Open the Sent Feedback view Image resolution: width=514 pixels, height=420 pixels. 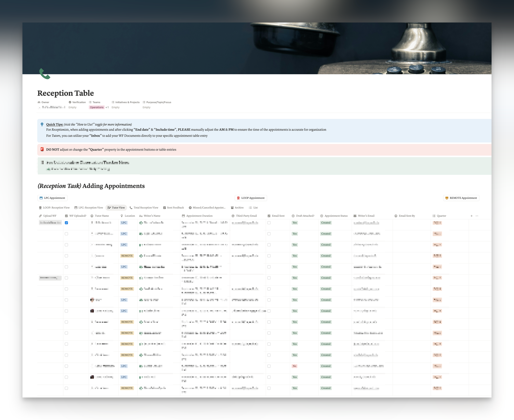pos(173,207)
